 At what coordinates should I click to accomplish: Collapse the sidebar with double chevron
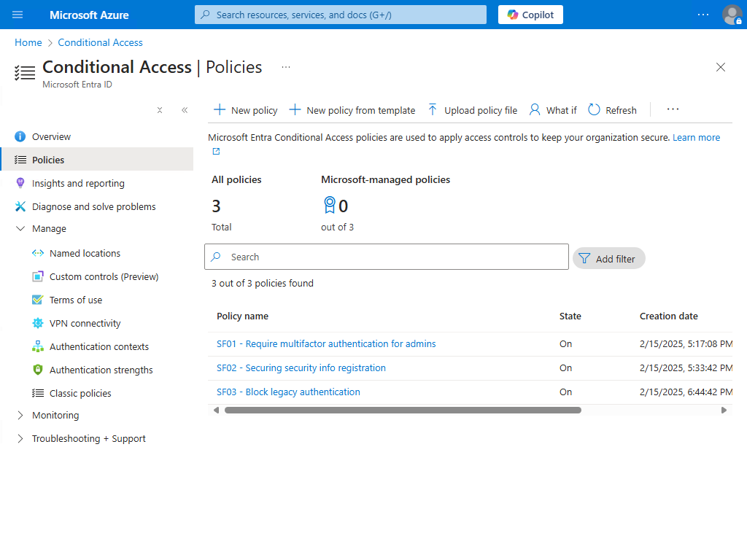pyautogui.click(x=185, y=110)
